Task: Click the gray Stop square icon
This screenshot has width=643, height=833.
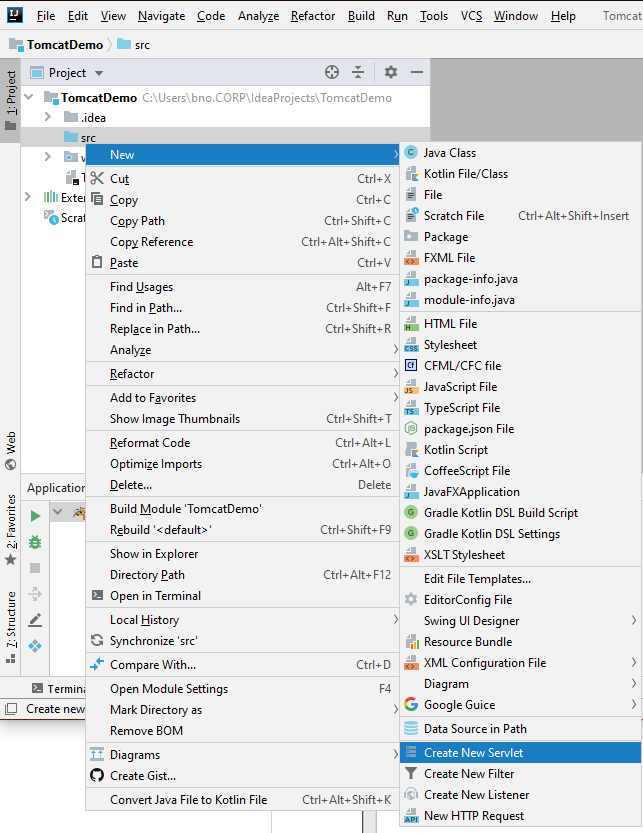Action: click(35, 568)
